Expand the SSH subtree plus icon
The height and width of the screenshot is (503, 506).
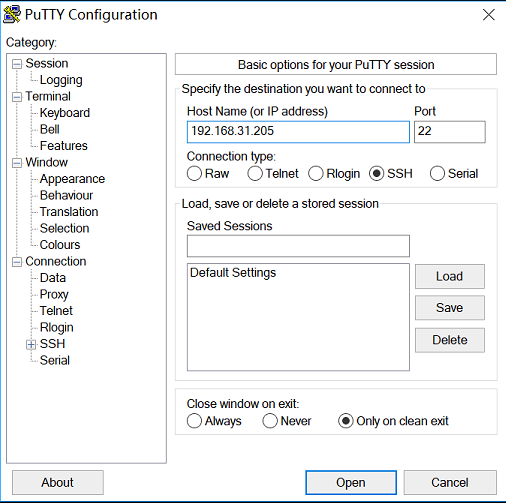(x=31, y=344)
